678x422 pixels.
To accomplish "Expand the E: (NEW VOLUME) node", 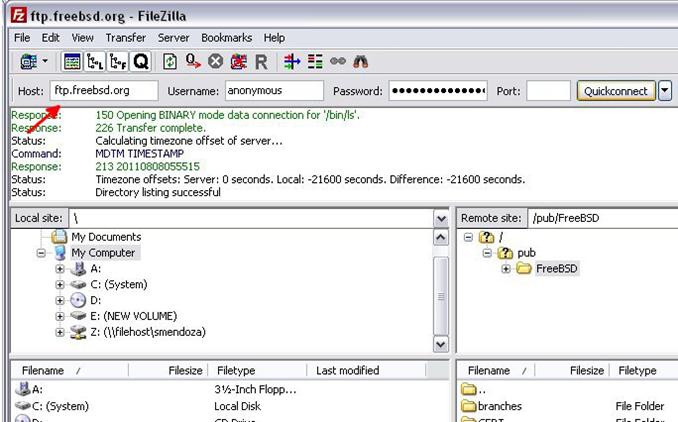I will tap(60, 316).
